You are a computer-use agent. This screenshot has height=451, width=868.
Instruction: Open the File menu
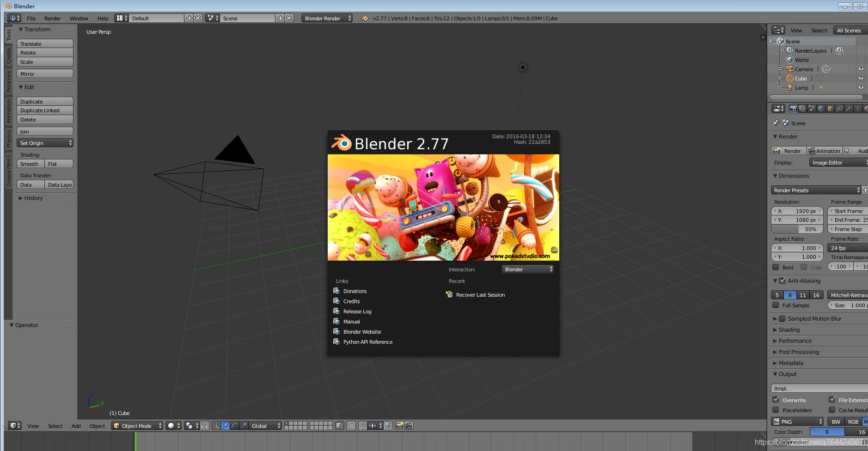31,18
